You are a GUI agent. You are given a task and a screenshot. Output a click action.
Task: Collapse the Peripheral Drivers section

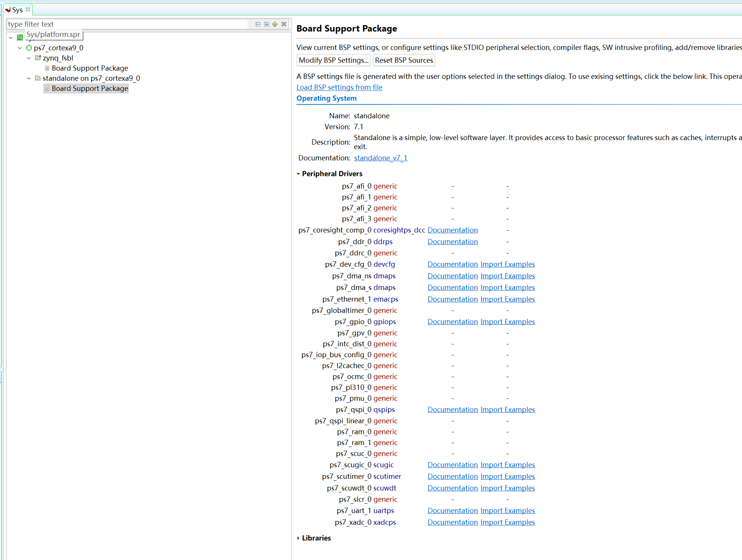pos(298,174)
